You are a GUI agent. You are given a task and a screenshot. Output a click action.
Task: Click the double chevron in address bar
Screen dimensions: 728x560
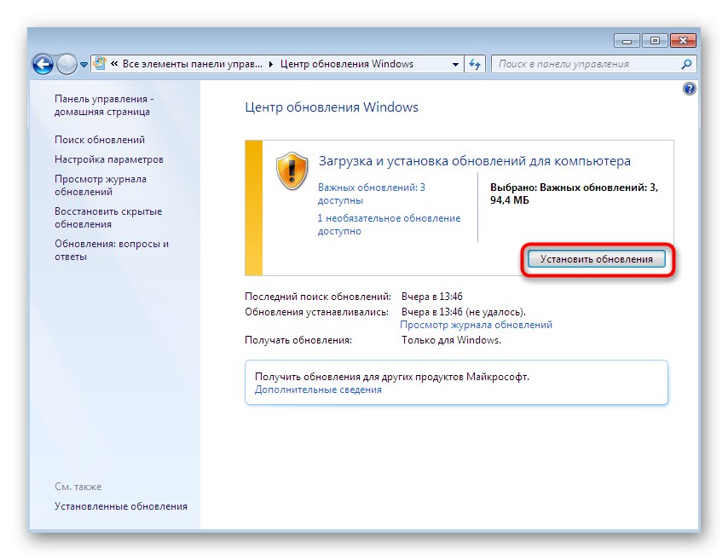(x=114, y=64)
